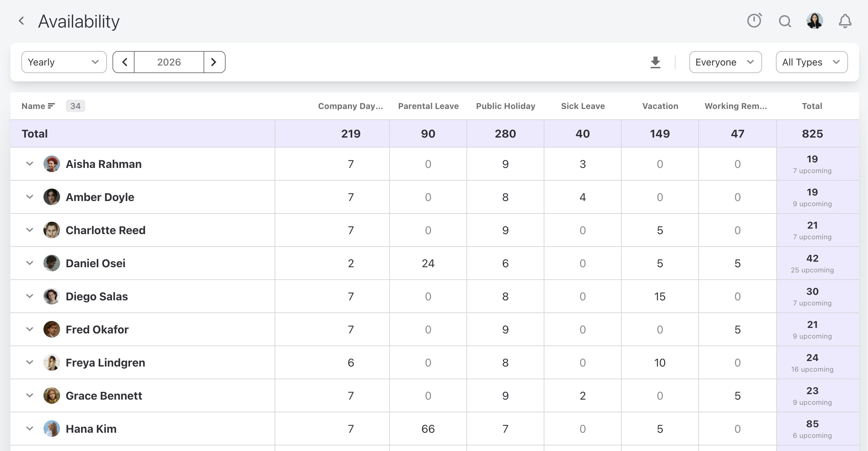Download the availability report
This screenshot has height=451, width=868.
655,62
